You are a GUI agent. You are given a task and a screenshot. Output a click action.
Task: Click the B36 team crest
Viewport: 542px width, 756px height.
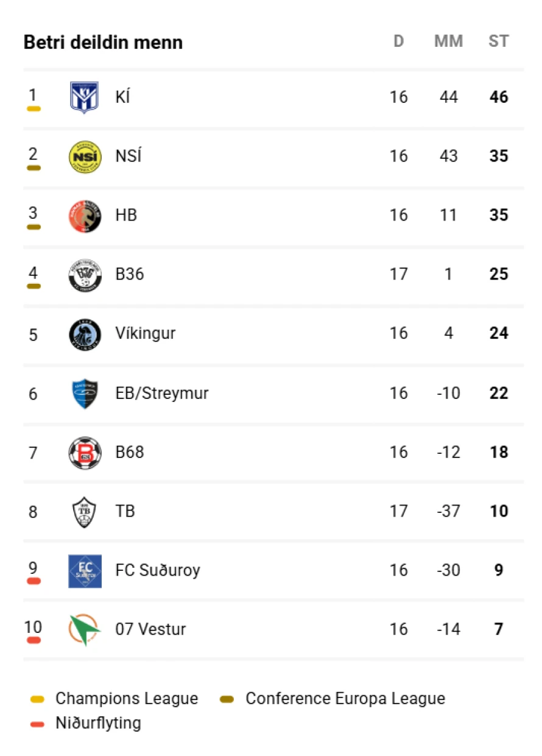click(x=85, y=275)
